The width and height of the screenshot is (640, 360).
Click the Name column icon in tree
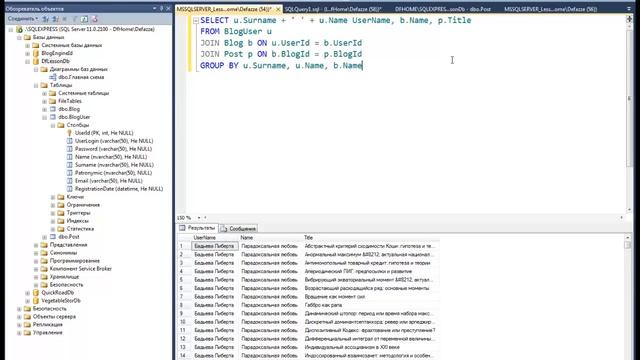(x=69, y=157)
